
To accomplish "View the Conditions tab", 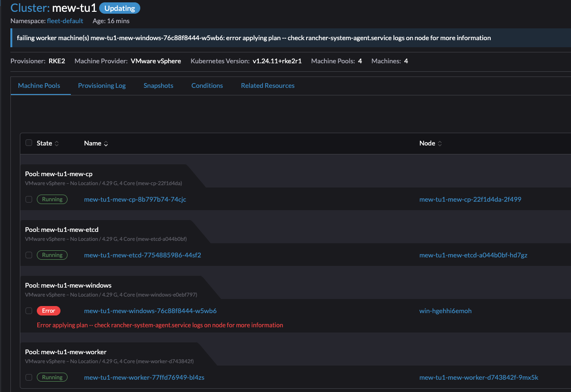I will (207, 85).
